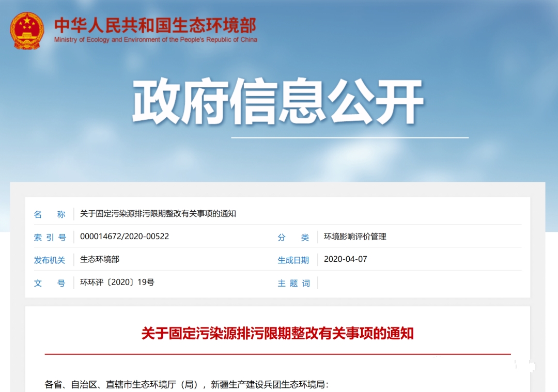Image resolution: width=558 pixels, height=392 pixels.
Task: Click the 主题词 label
Action: click(293, 283)
